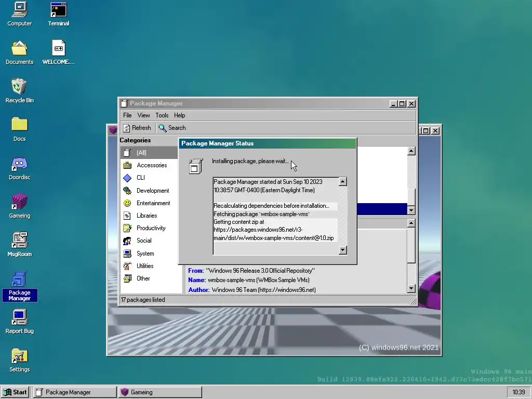Launch the Gameing desktop shortcut
532x399 pixels.
(19, 206)
